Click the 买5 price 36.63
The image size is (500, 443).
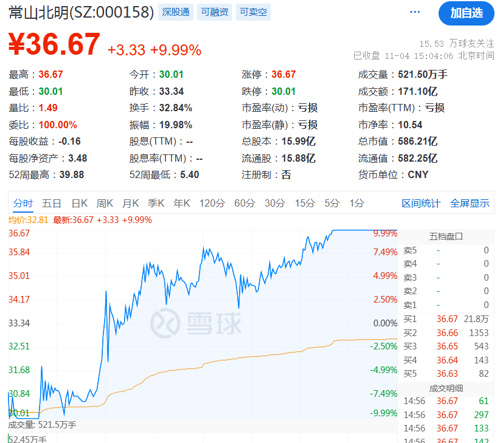(x=447, y=374)
